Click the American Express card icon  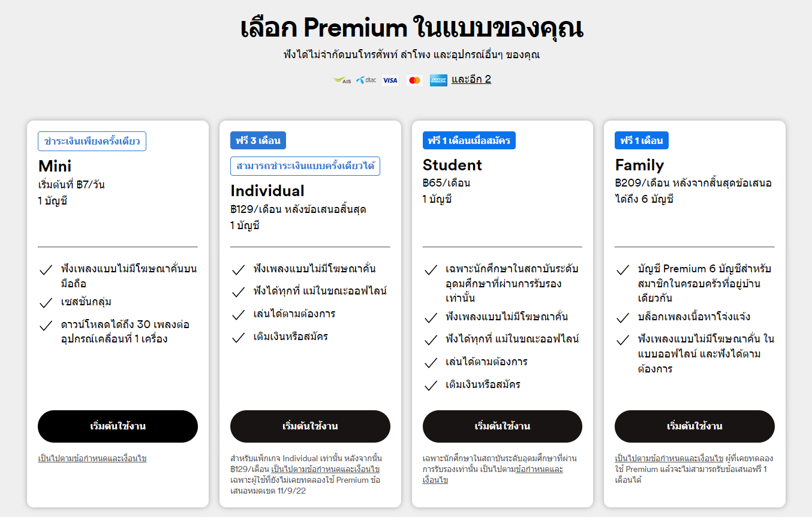[x=438, y=80]
